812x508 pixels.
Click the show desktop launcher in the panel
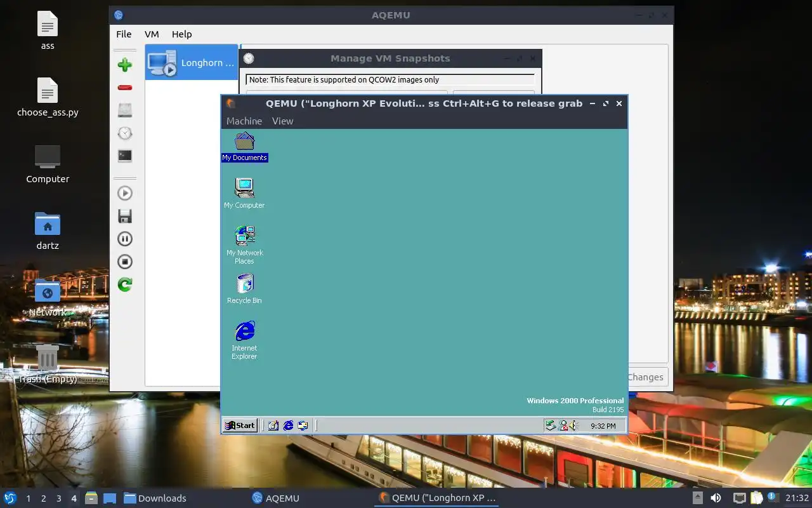(x=109, y=498)
